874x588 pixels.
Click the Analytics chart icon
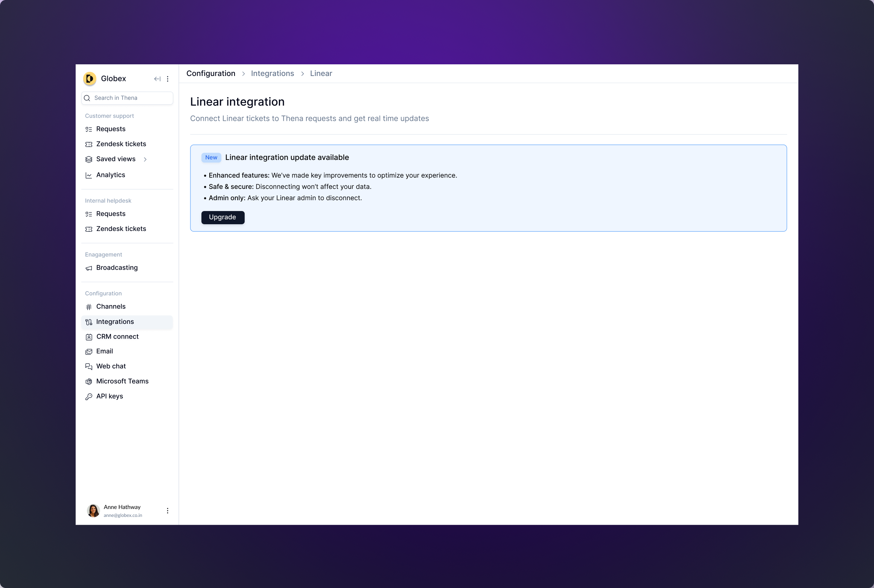[x=89, y=175]
